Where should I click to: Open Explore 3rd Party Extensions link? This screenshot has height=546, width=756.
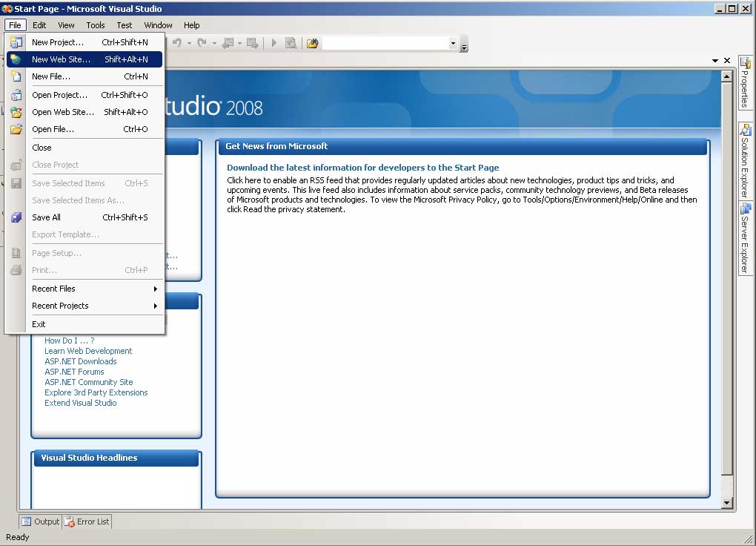coord(96,392)
